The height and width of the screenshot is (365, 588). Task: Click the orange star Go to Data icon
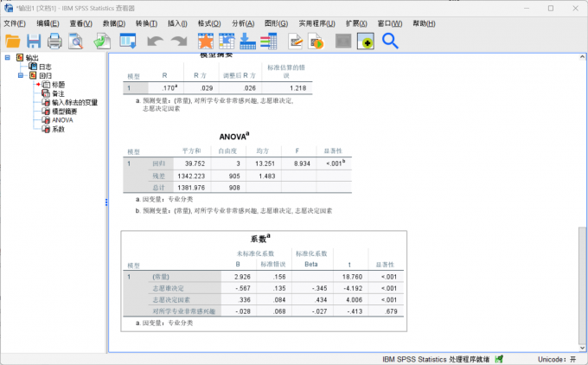click(206, 41)
